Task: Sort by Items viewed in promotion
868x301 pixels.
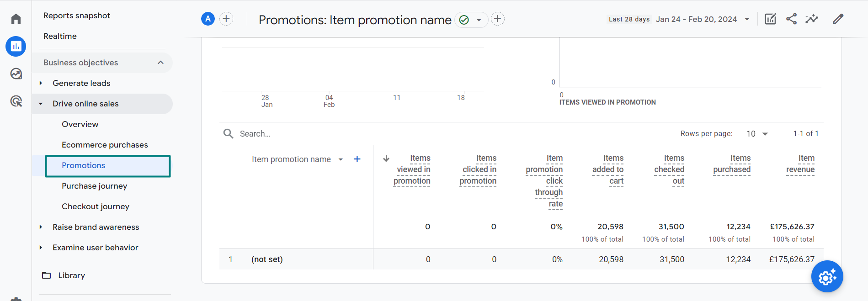Action: pyautogui.click(x=412, y=169)
